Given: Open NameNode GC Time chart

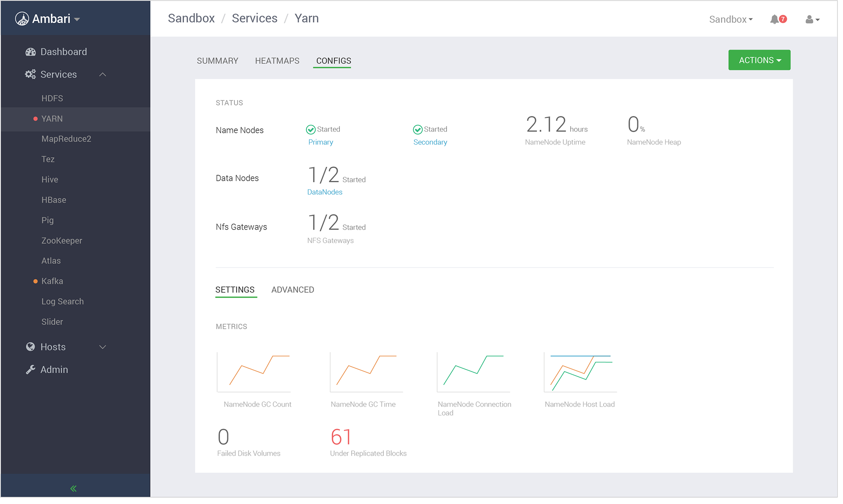Looking at the screenshot, I should [x=367, y=372].
